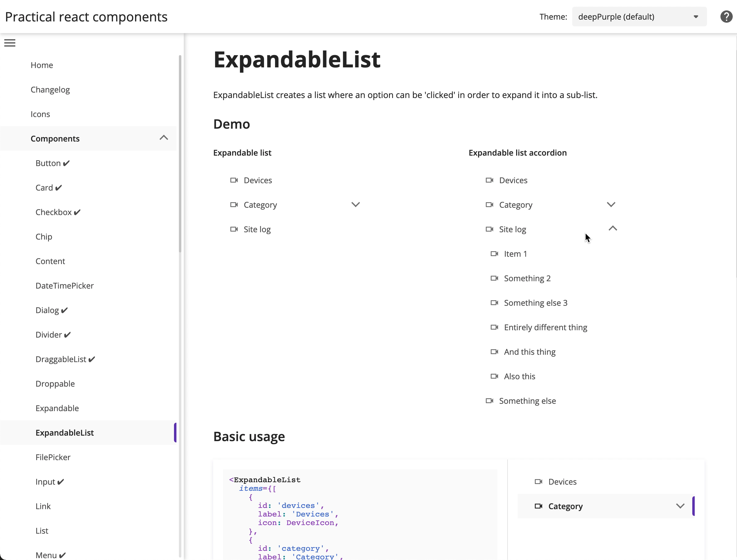Click camera icon beside Item 1
Viewport: 737px width, 560px height.
tap(494, 254)
